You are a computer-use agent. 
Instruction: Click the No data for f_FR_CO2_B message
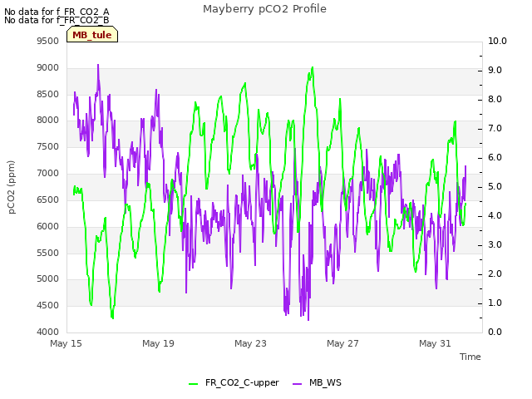pyautogui.click(x=57, y=20)
